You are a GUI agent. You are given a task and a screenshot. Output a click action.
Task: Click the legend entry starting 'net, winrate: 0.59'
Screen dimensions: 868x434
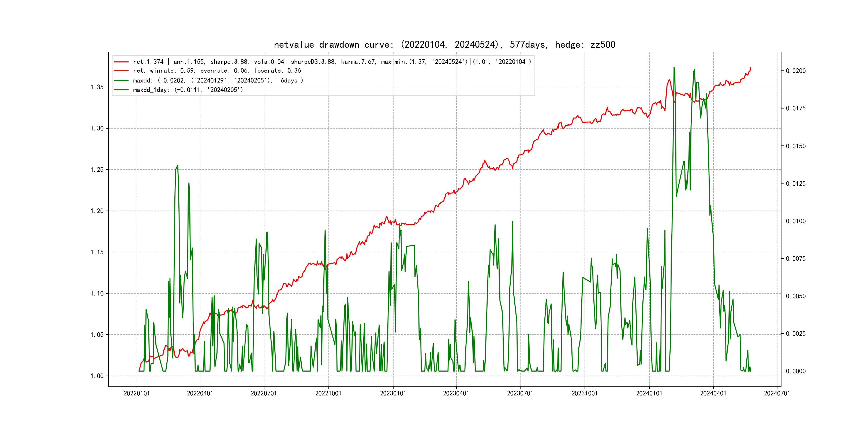tap(217, 71)
